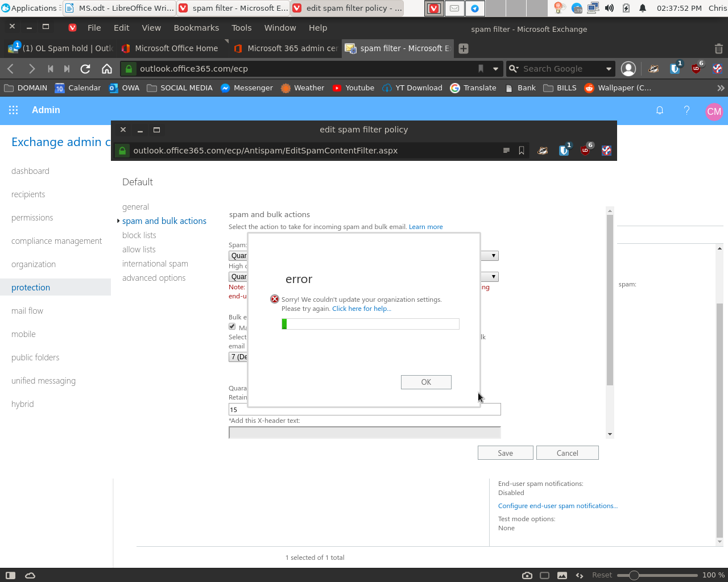Select block lists section
Image resolution: width=728 pixels, height=582 pixels.
coord(139,235)
